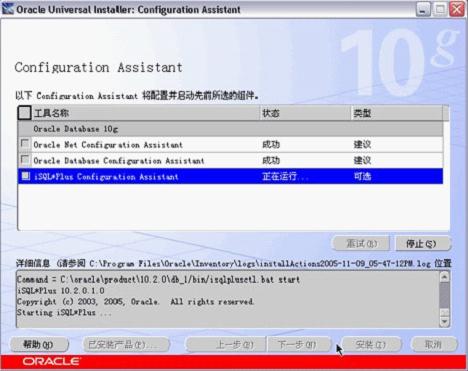
Task: Click details log scrollbar up arrow
Action: click(444, 277)
